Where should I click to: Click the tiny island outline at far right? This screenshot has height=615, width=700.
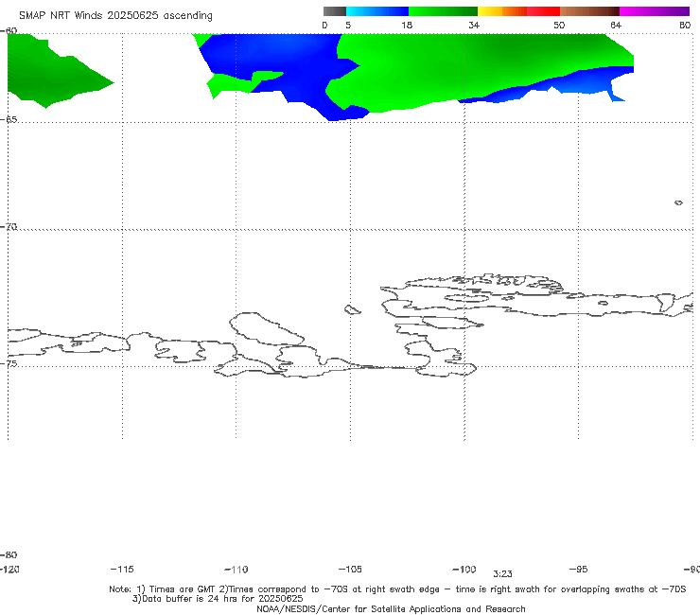[x=678, y=202]
